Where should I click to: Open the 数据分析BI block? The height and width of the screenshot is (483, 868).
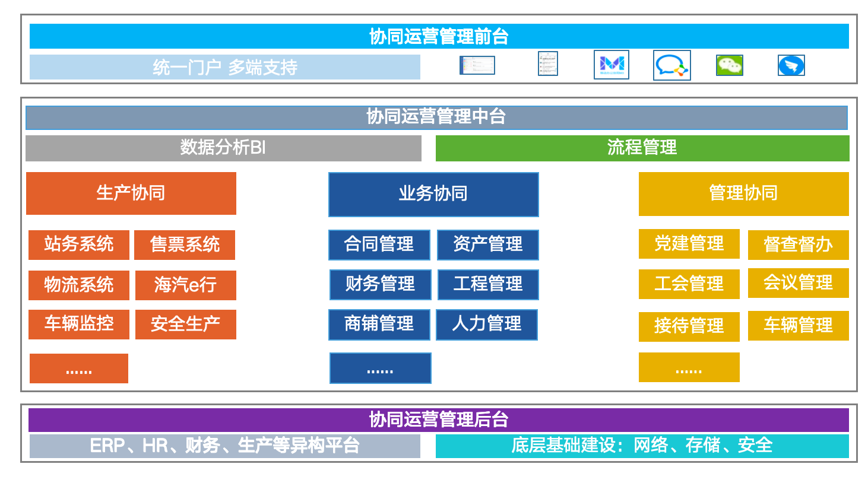[x=223, y=148]
